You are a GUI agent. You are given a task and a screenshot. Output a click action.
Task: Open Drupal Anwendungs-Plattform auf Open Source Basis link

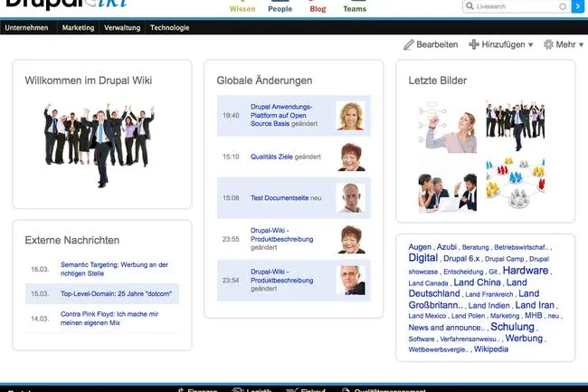pos(281,115)
